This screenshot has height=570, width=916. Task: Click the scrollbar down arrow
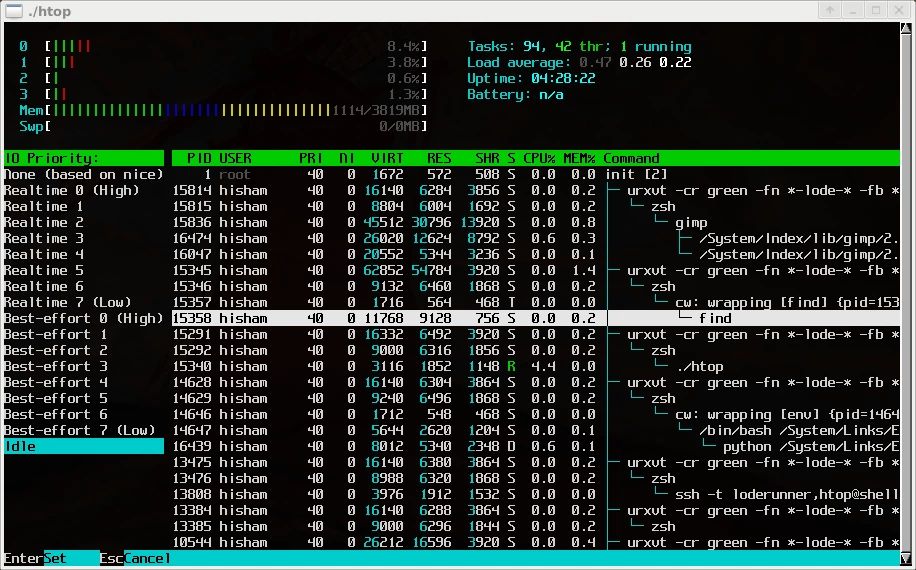[x=905, y=558]
